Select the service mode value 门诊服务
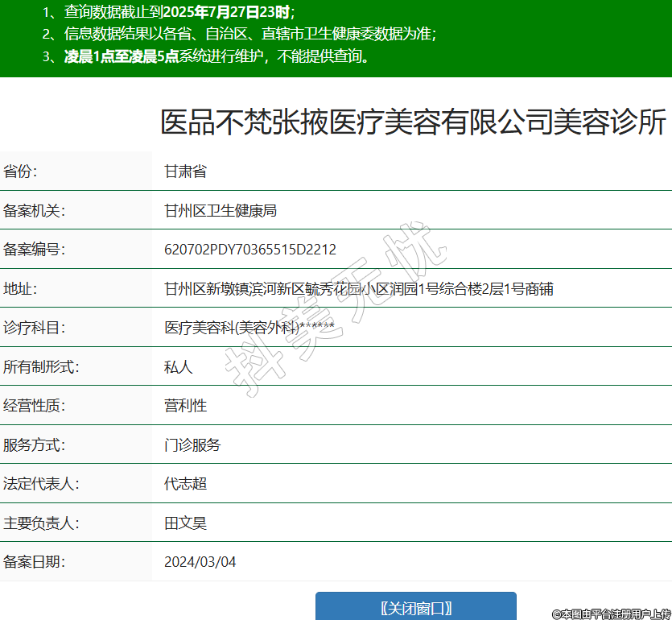Viewport: 672px width, 620px height. tap(192, 444)
